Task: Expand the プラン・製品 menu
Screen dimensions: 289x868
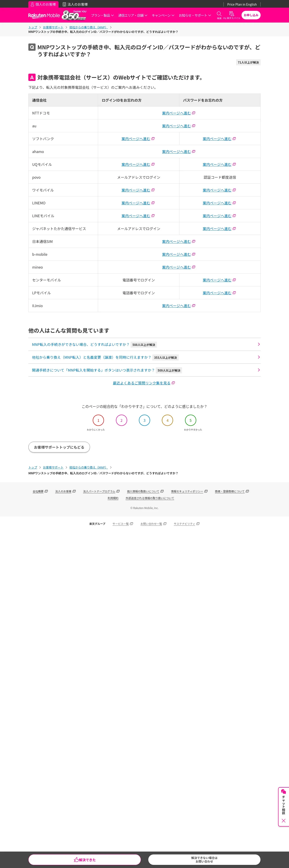Action: 102,15
